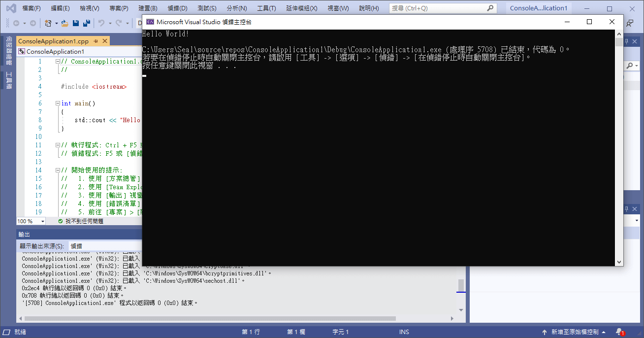
Task: Toggle pin on ConsoleApplication1.cpp tab
Action: pyautogui.click(x=96, y=41)
